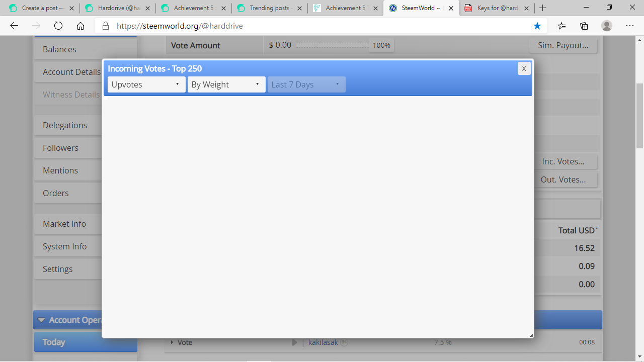
Task: Bookmark this page with the star icon
Action: 537,26
